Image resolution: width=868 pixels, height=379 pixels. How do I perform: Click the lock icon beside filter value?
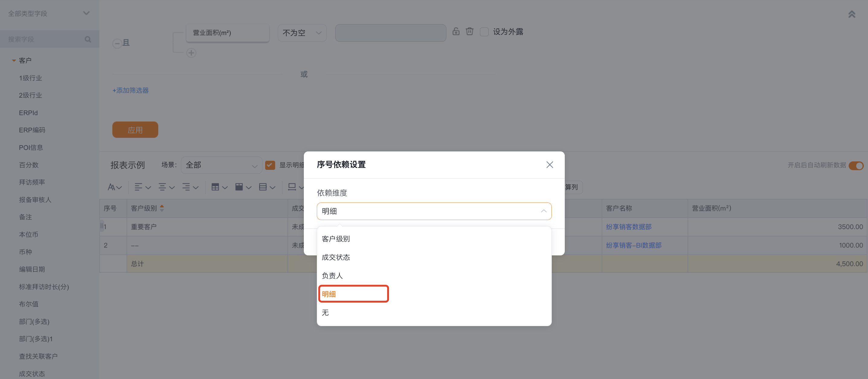(455, 31)
